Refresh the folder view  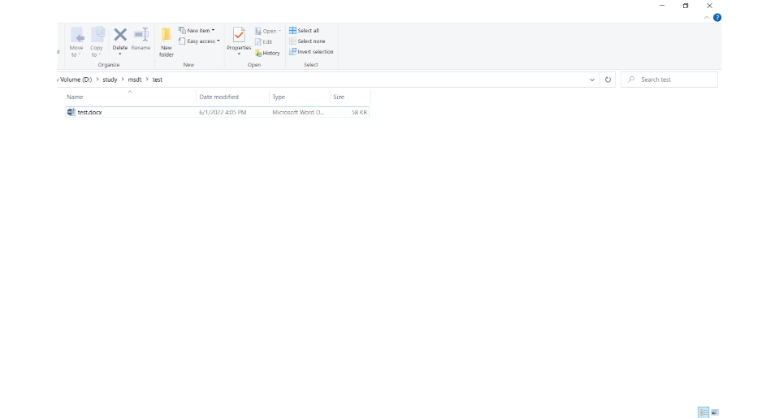click(608, 80)
